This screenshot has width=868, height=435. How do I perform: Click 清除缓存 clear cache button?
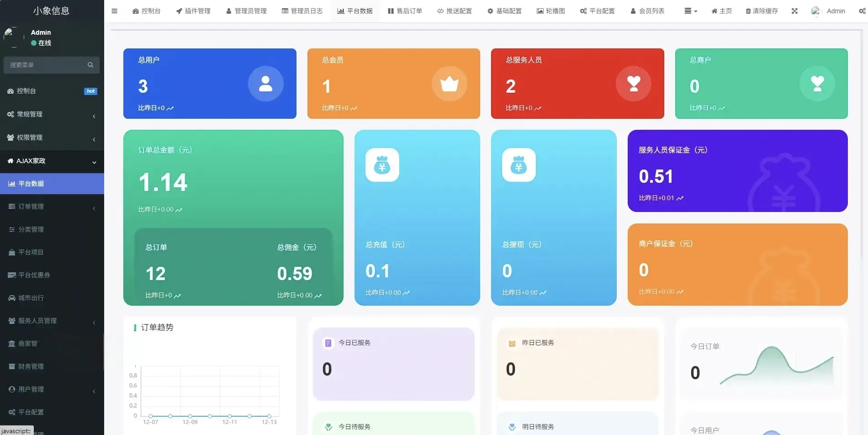762,11
